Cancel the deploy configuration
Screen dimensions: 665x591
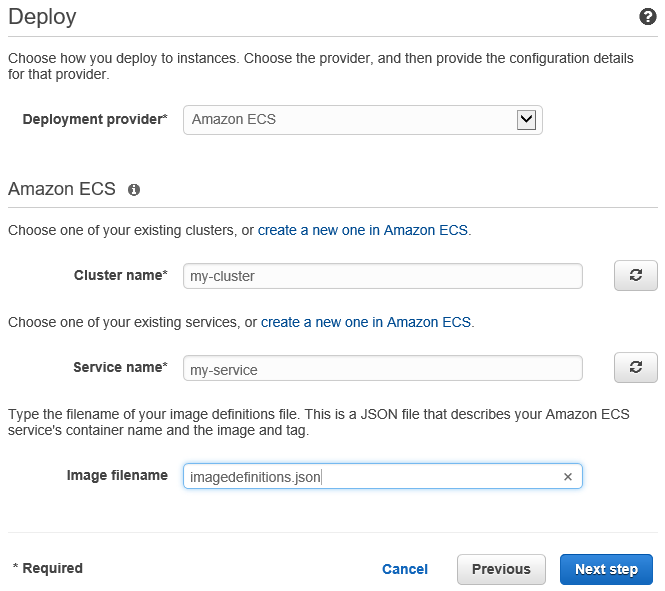click(x=405, y=569)
